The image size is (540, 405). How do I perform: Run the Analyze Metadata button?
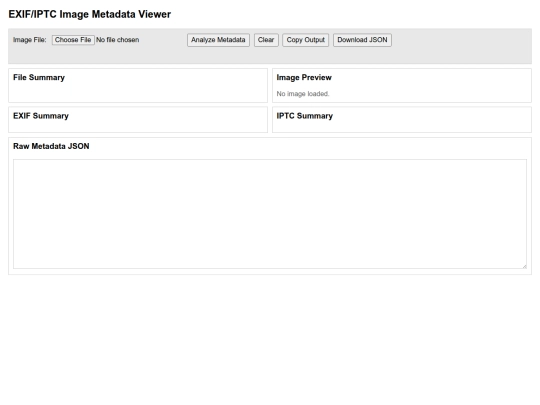pos(218,40)
